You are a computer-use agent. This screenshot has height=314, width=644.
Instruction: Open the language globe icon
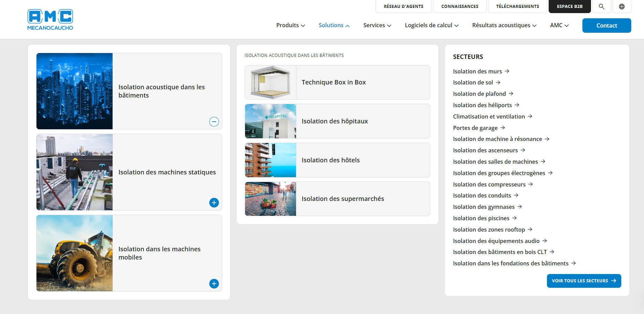[622, 7]
